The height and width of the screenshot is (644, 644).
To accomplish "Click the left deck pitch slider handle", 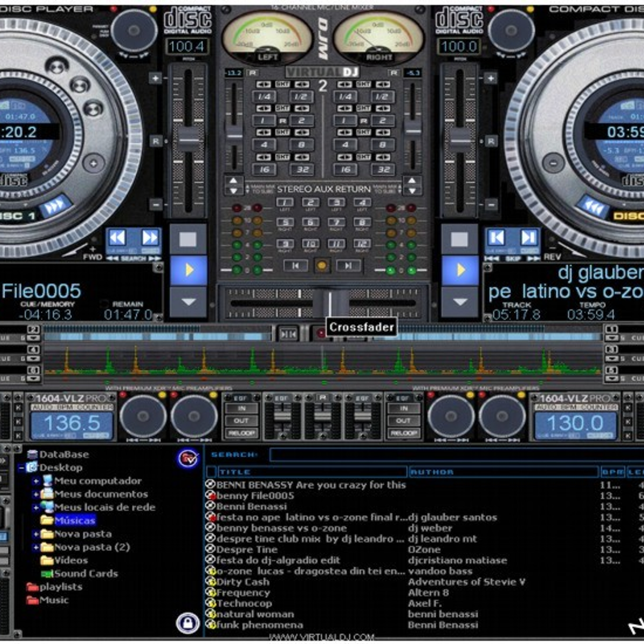I will (x=188, y=140).
